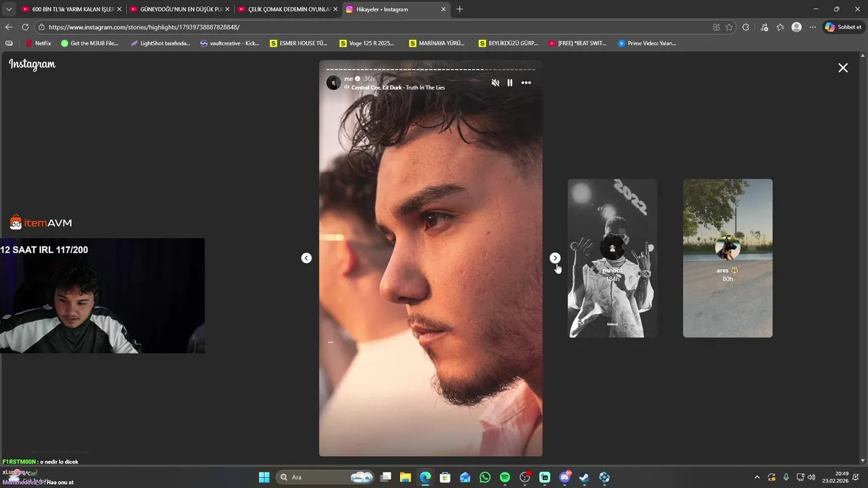Screen dimensions: 868x488
Task: Close the 'Hikayeler • Instagram' tab
Action: point(443,9)
